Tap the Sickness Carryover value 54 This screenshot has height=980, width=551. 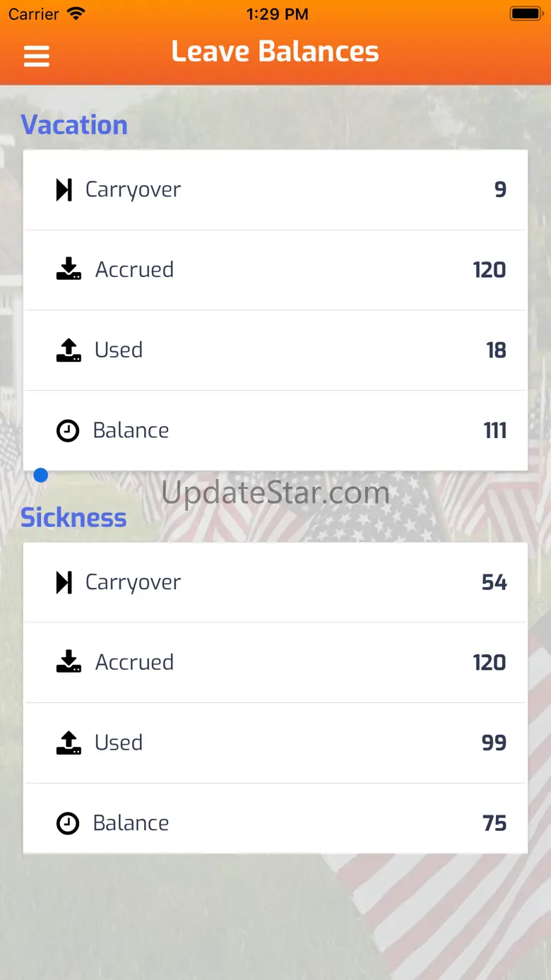coord(494,582)
